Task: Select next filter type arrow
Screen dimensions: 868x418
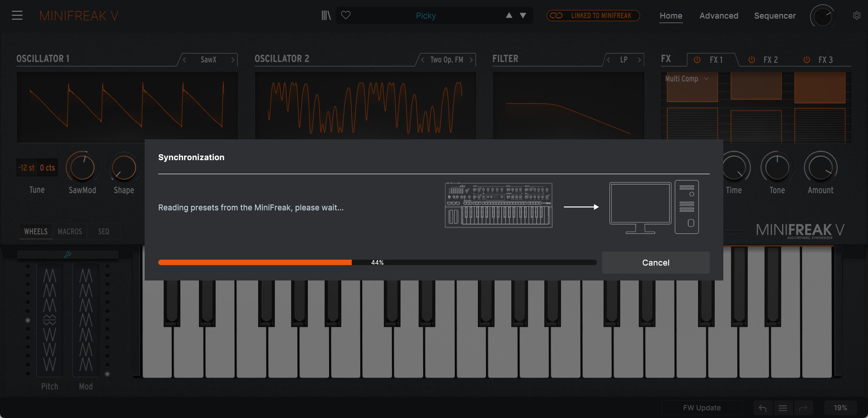Action: 639,60
